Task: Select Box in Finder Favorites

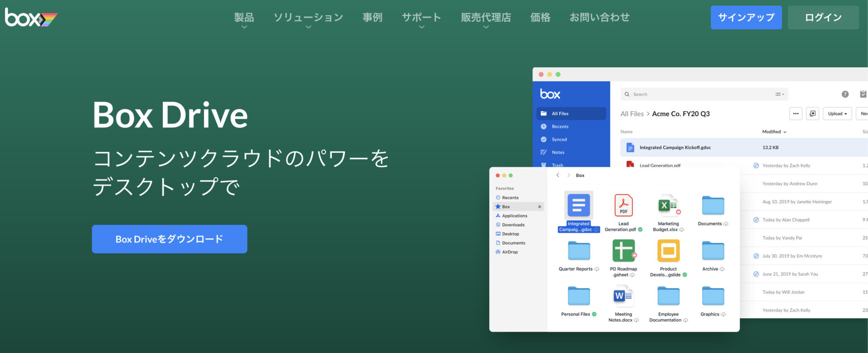Action: [518, 207]
